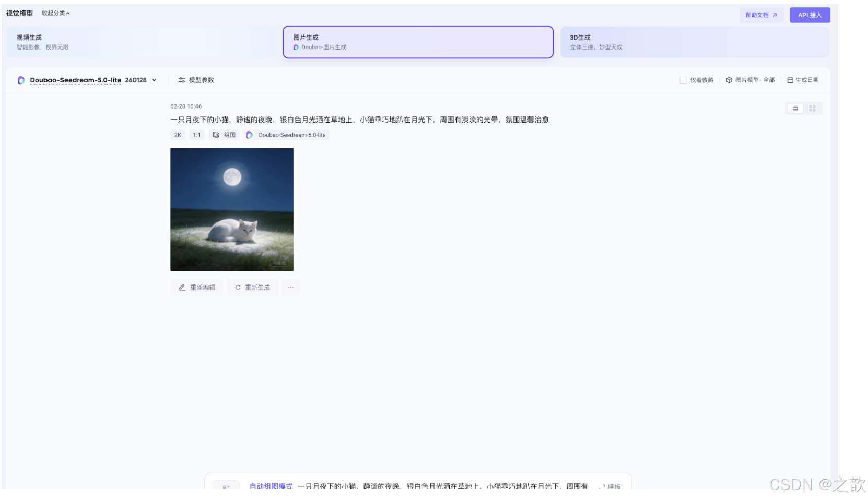Image resolution: width=868 pixels, height=500 pixels.
Task: Click the 组图 tag
Action: [x=224, y=135]
